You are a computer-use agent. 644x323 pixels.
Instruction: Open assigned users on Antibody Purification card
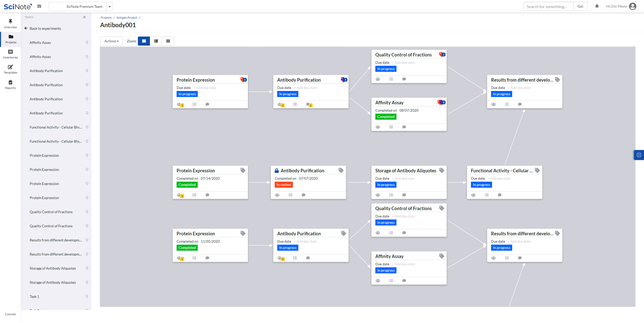point(279,104)
